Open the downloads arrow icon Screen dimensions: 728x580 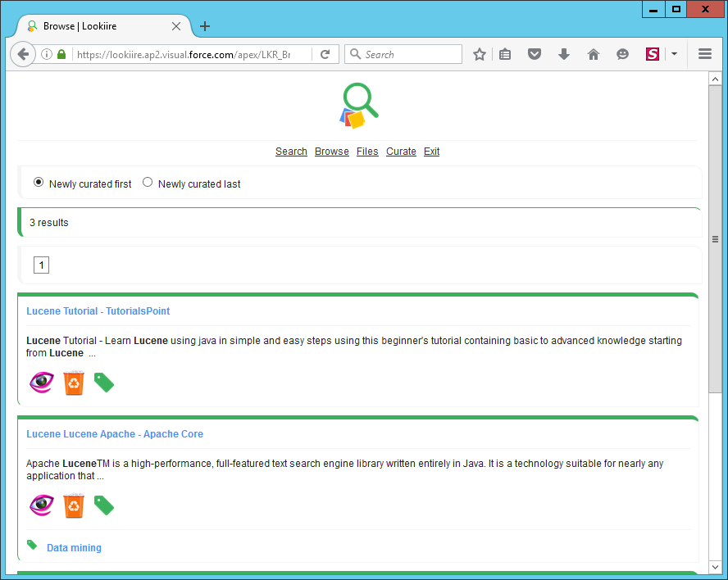564,54
